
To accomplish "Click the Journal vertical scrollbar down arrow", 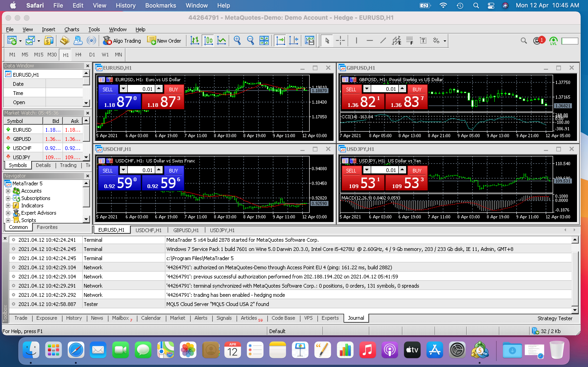I will (574, 310).
